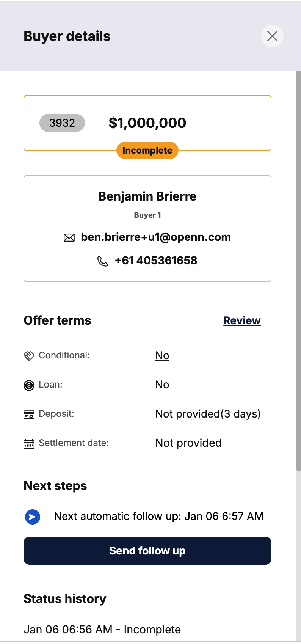
Task: Click the +61 405361658 phone number
Action: coord(156,261)
